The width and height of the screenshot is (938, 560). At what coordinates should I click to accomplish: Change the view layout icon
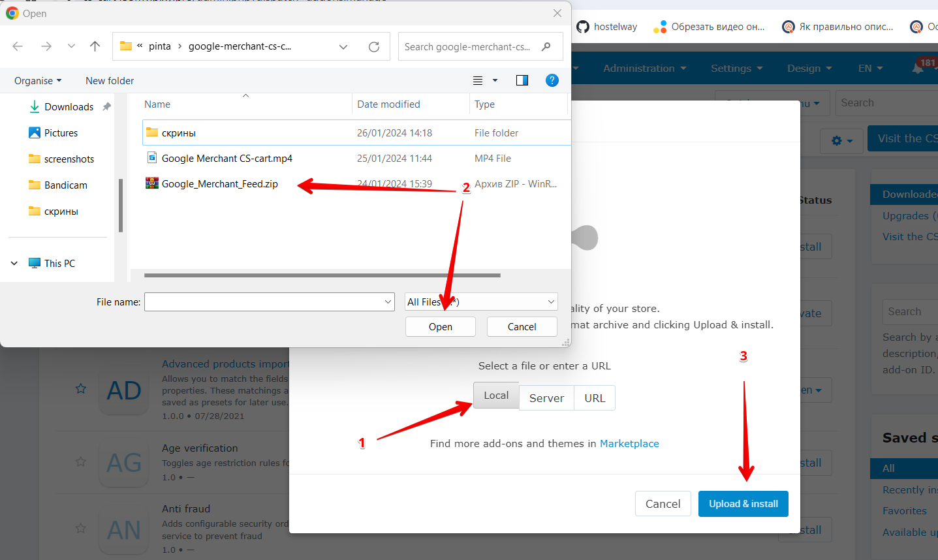[x=478, y=80]
